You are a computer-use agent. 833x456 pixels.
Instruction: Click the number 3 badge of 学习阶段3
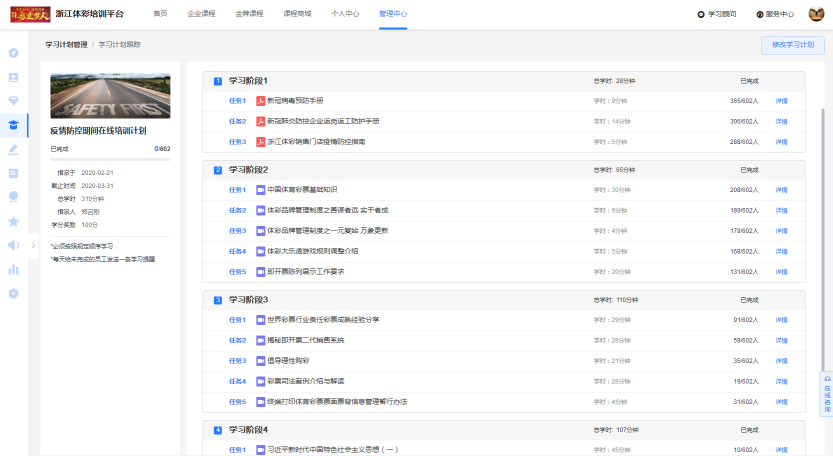pos(218,300)
